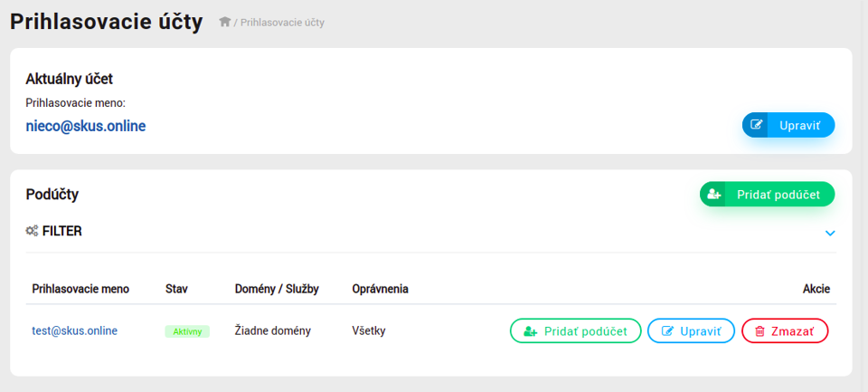Expand the filter with the blue chevron
The width and height of the screenshot is (868, 392).
(x=830, y=234)
